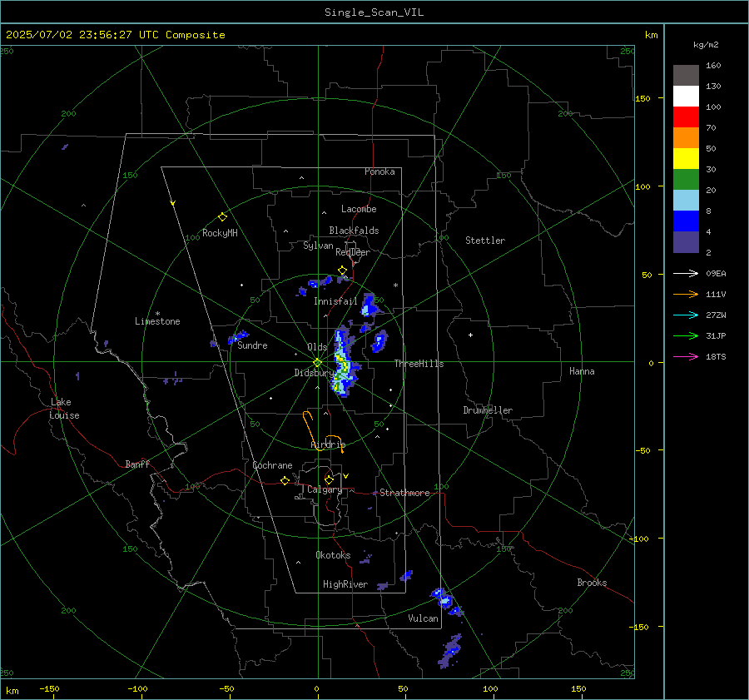Click the blue storm cell northeast of Innisfail
Image resolution: width=749 pixels, height=700 pixels.
tap(370, 305)
